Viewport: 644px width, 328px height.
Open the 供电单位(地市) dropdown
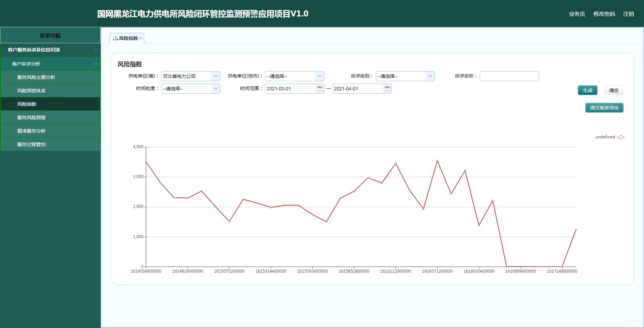(x=320, y=76)
